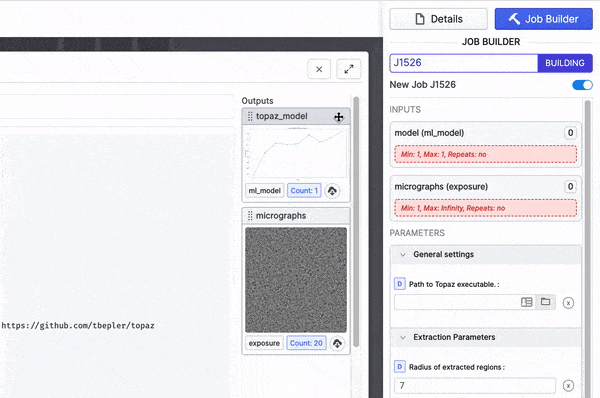Click the INPUTS section label
The image size is (600, 398).
coord(405,109)
